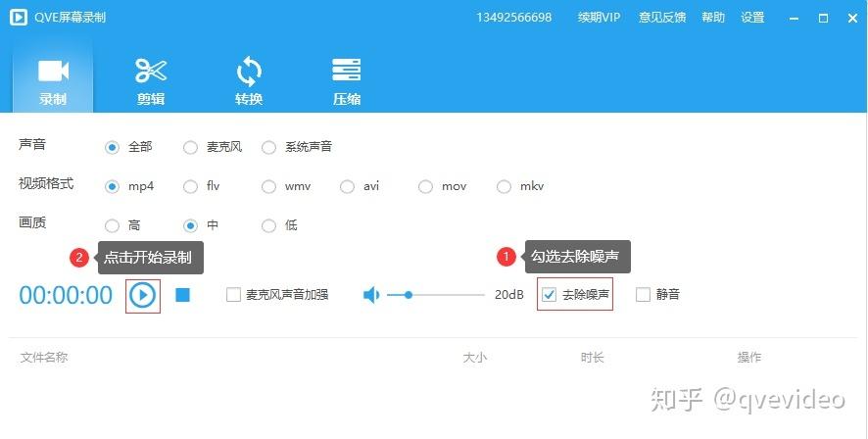Toggle the 去除噪声 checkbox
Screen dimensions: 868x439
click(x=549, y=295)
